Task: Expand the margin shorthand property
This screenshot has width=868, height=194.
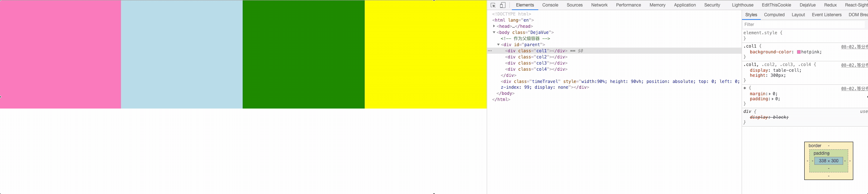Action: coord(770,94)
